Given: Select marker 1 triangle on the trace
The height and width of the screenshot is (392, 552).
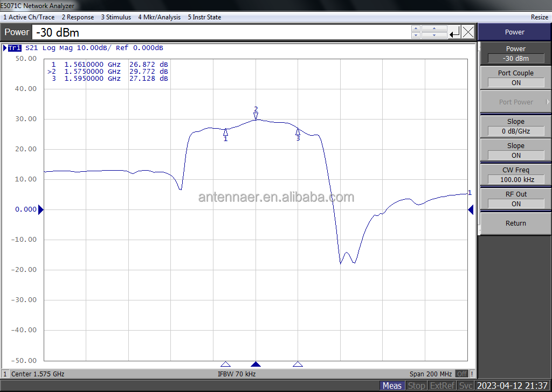Looking at the screenshot, I should tap(226, 132).
